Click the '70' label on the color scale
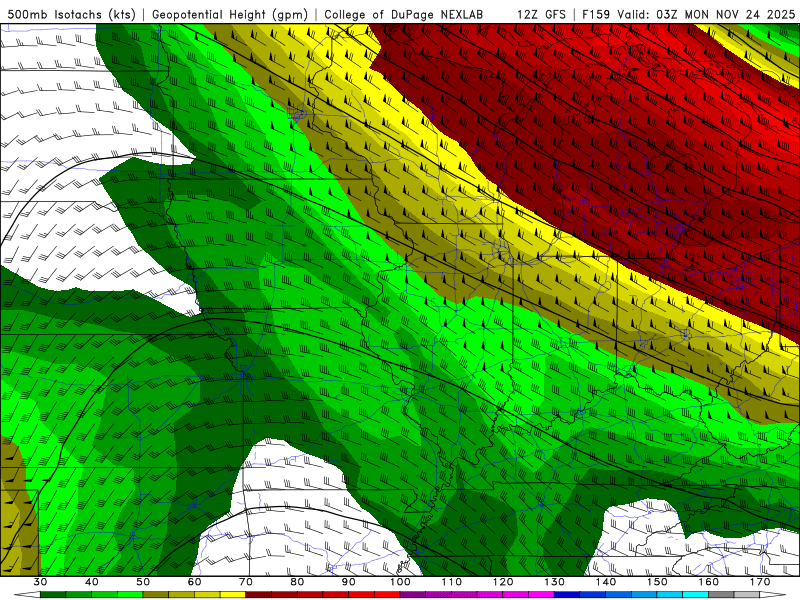800x600 pixels. pos(246,582)
